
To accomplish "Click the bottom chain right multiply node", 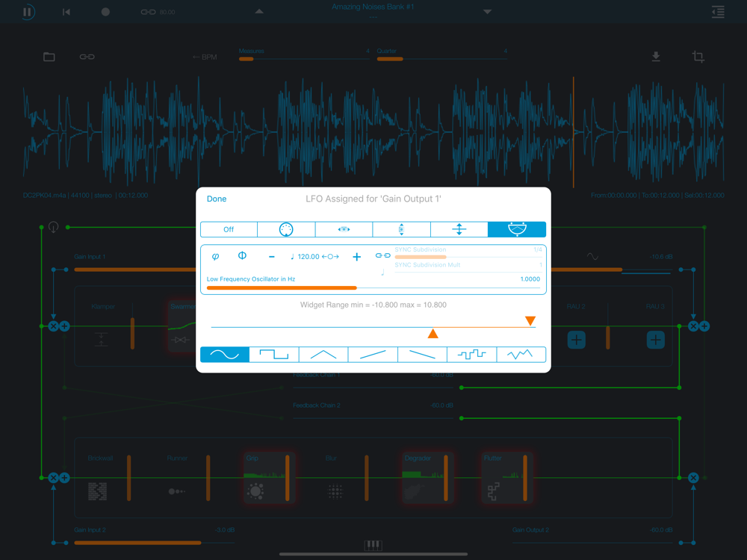I will (x=693, y=478).
